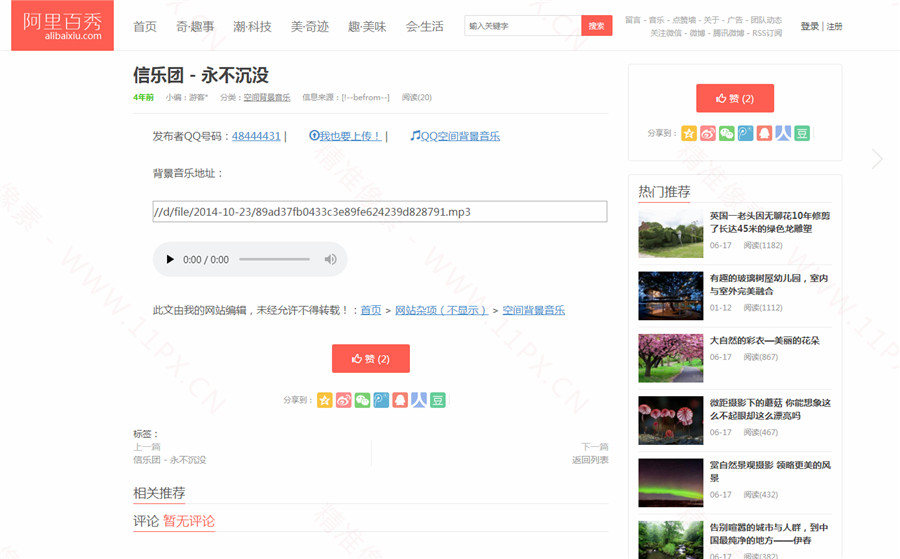This screenshot has height=559, width=900.
Task: Open the RSS订阅 header link
Action: point(767,33)
